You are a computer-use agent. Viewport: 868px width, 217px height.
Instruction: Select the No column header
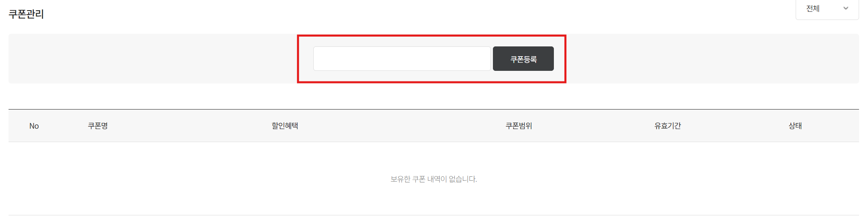click(34, 126)
